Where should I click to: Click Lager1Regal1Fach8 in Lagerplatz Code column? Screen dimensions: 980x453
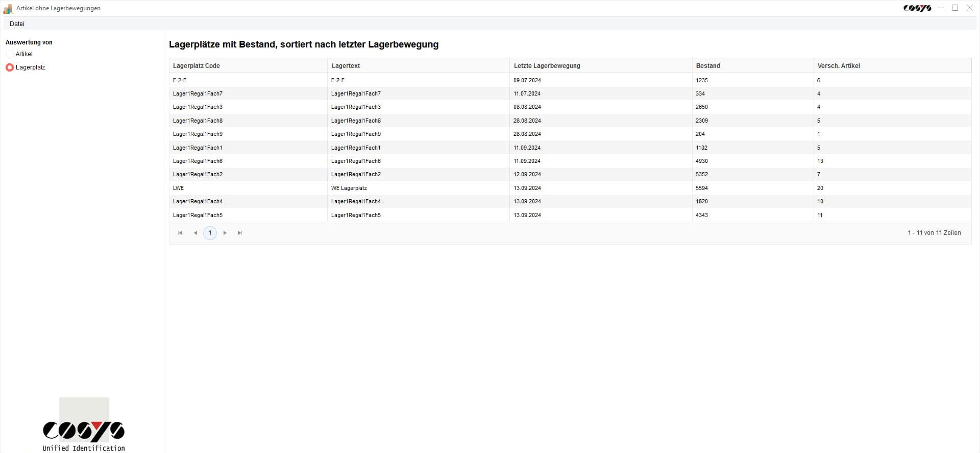[198, 121]
